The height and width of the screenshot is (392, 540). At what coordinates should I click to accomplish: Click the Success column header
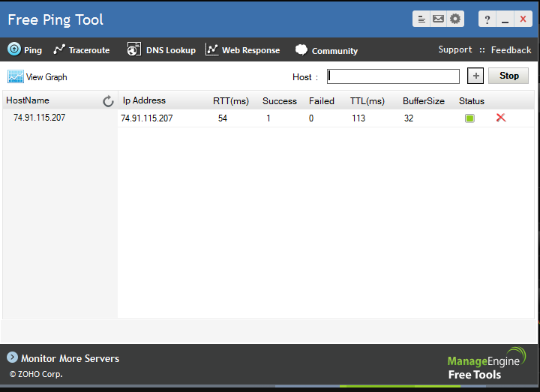(x=280, y=101)
